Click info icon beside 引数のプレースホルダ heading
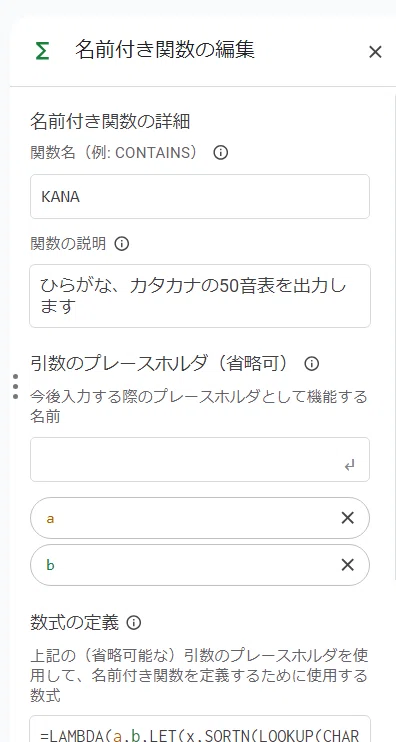This screenshot has width=396, height=742. coord(311,364)
